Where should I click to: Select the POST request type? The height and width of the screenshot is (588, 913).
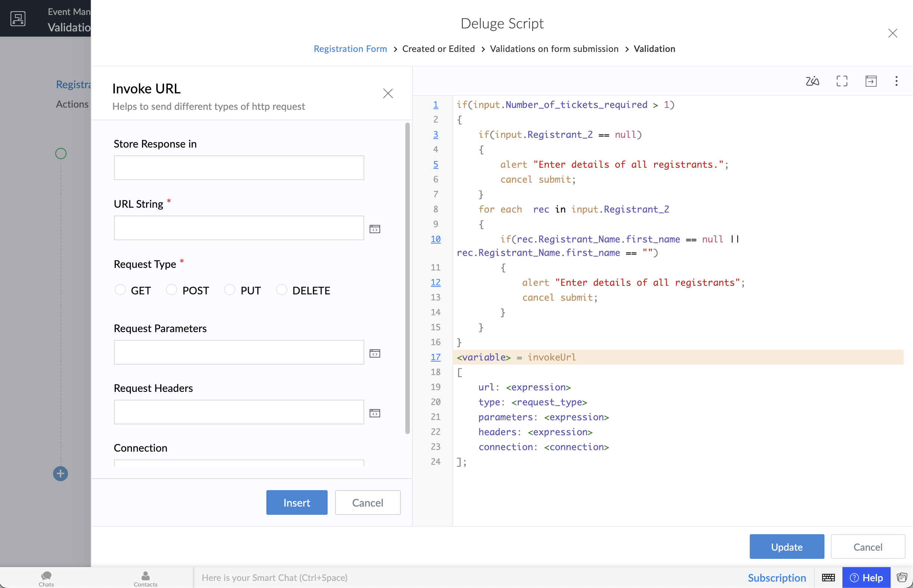(171, 290)
